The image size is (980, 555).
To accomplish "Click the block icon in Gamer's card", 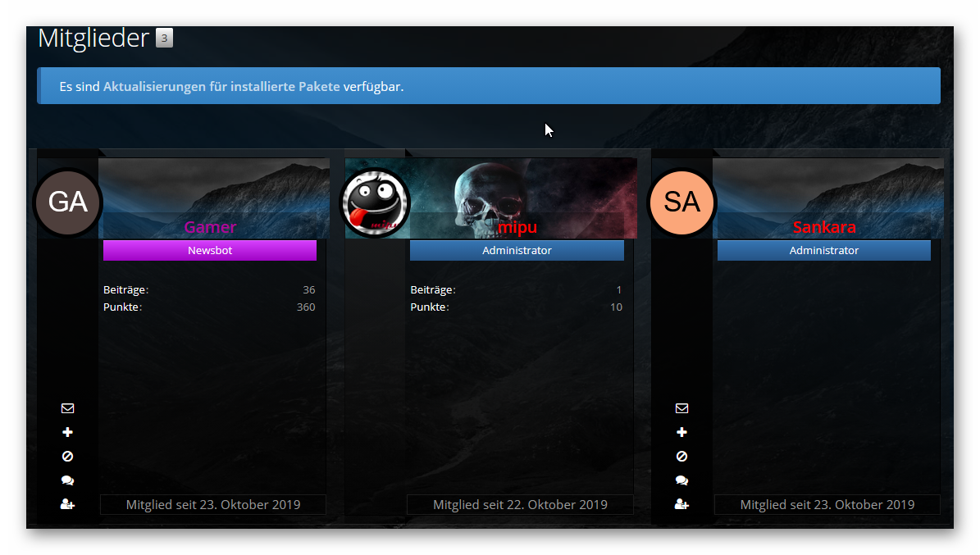I will tap(67, 457).
